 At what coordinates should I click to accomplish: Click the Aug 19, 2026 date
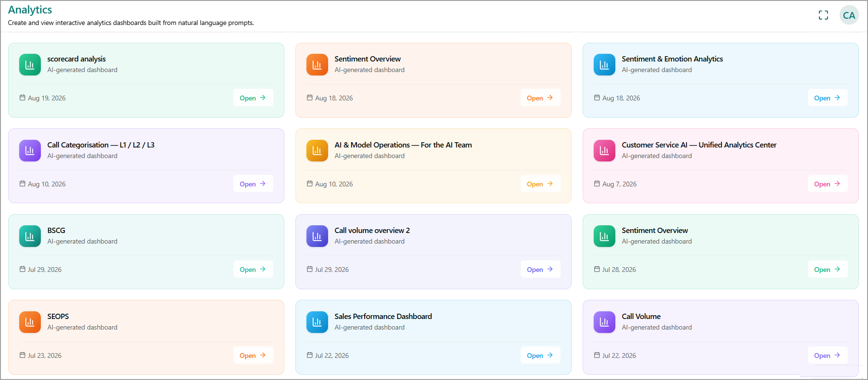(x=47, y=98)
